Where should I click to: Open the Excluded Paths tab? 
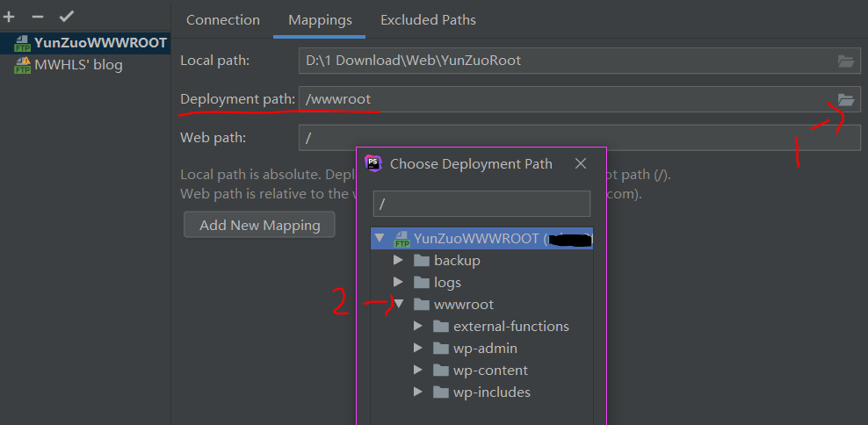click(428, 20)
